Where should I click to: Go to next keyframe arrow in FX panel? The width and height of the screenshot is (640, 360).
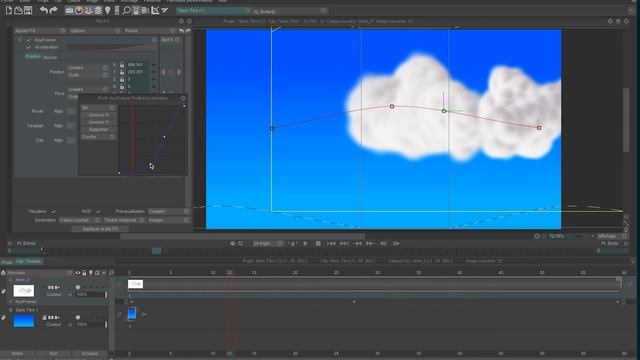pyautogui.click(x=179, y=72)
